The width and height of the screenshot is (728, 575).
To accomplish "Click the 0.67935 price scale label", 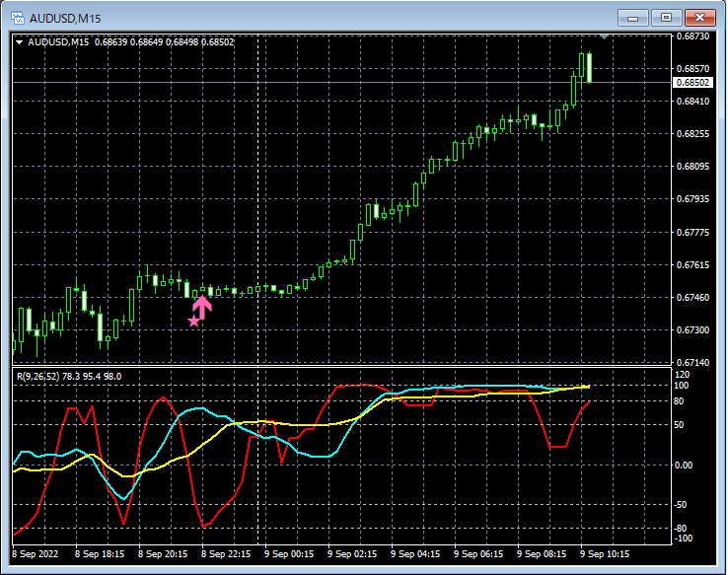I will 692,198.
